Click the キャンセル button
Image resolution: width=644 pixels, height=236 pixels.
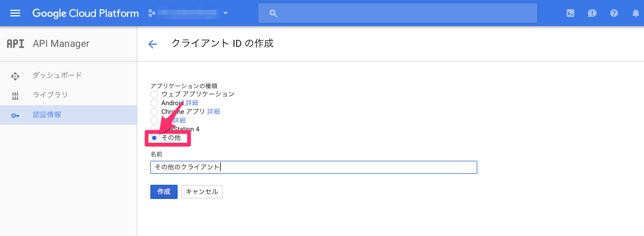coord(202,192)
